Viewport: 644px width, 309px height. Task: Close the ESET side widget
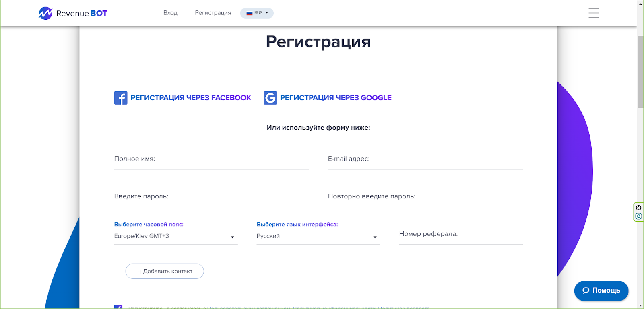pyautogui.click(x=638, y=208)
